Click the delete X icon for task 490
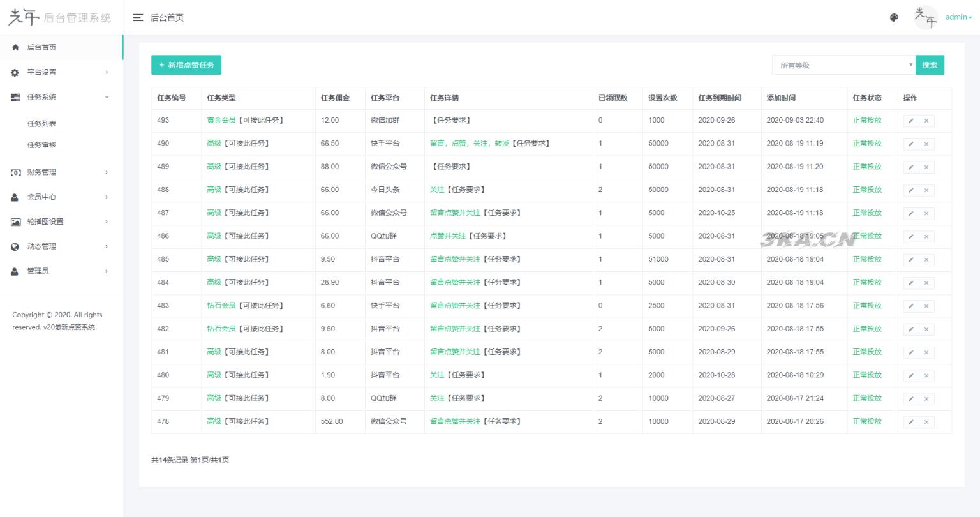Image resolution: width=980 pixels, height=517 pixels. tap(926, 144)
